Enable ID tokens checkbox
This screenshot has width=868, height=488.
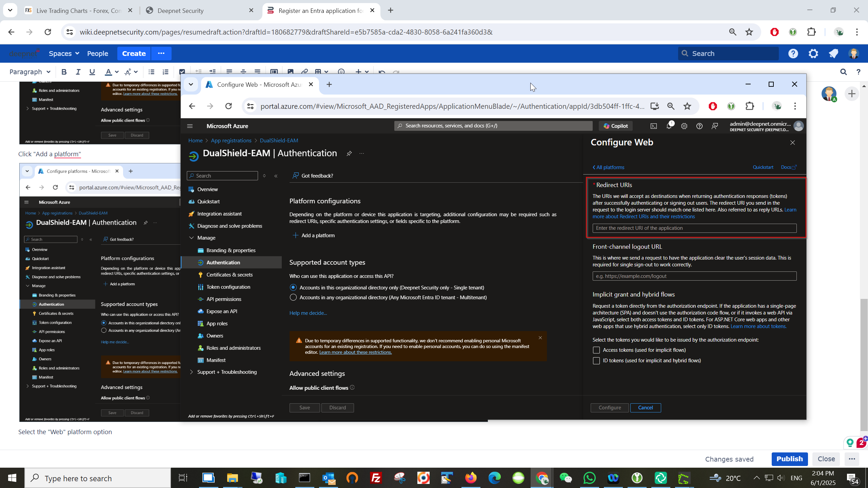596,361
